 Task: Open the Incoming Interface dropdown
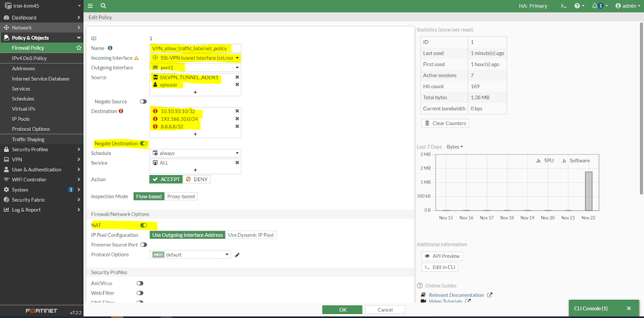click(x=195, y=58)
